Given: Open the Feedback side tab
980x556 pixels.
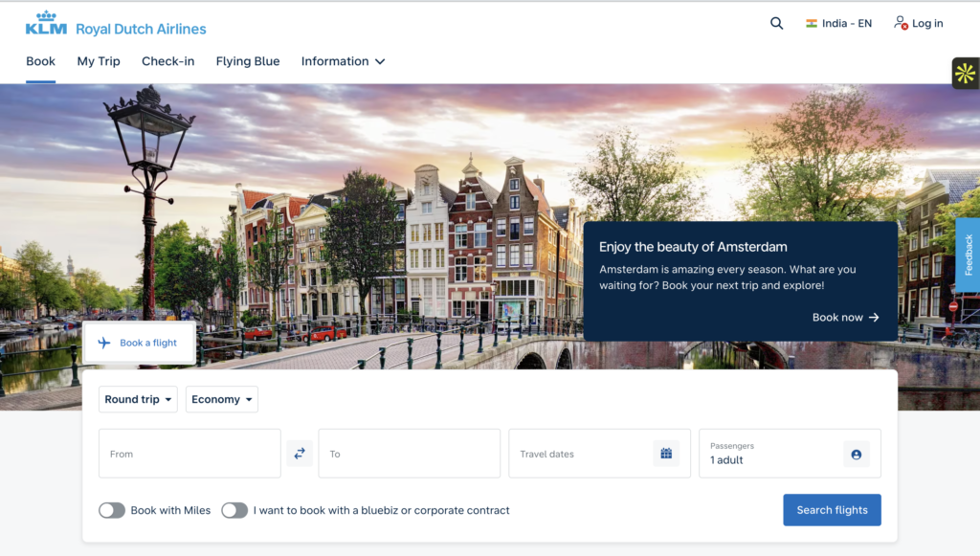Looking at the screenshot, I should [x=968, y=255].
